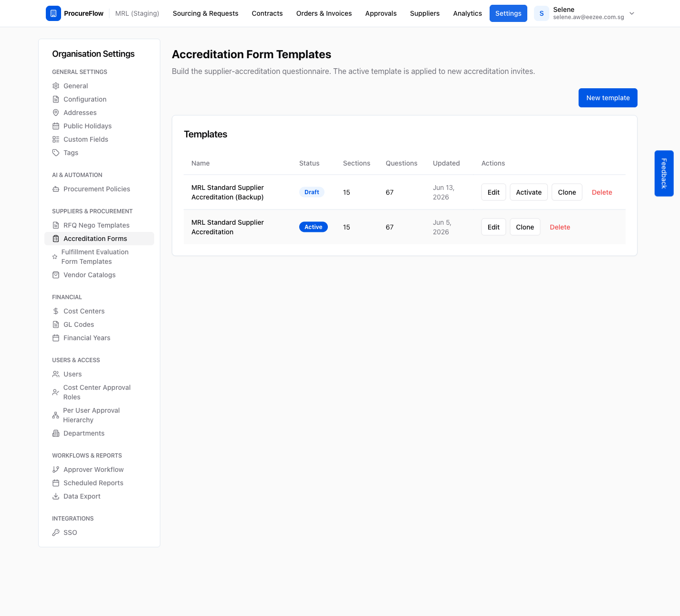Edit the active MRL Standard template

[x=493, y=227]
